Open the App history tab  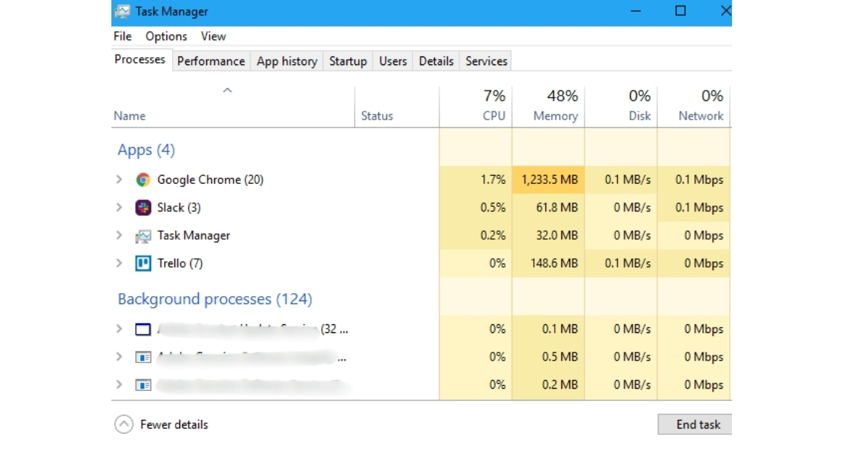(286, 61)
